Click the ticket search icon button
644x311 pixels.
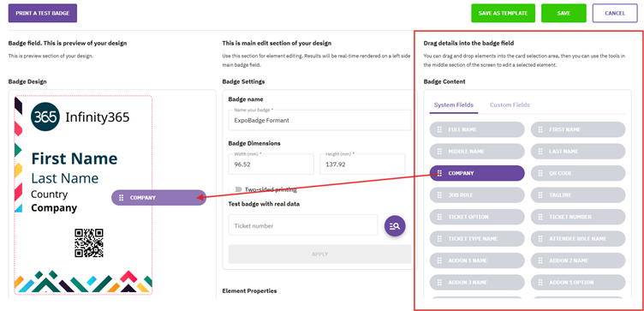click(395, 225)
